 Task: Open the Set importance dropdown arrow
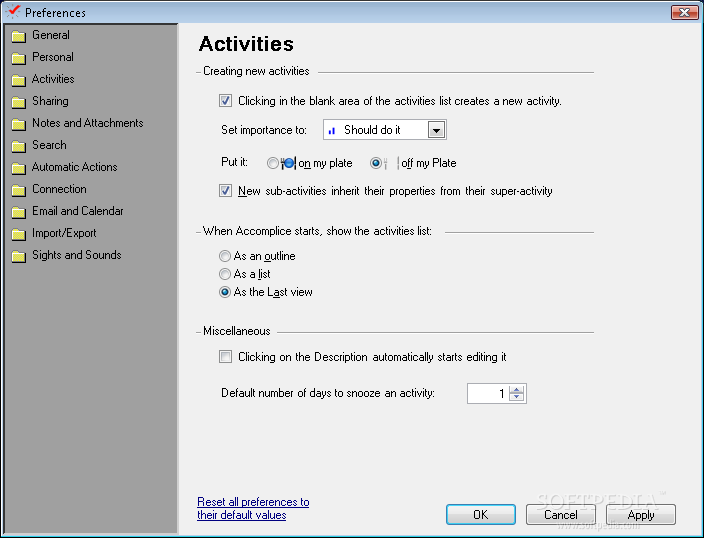coord(436,130)
